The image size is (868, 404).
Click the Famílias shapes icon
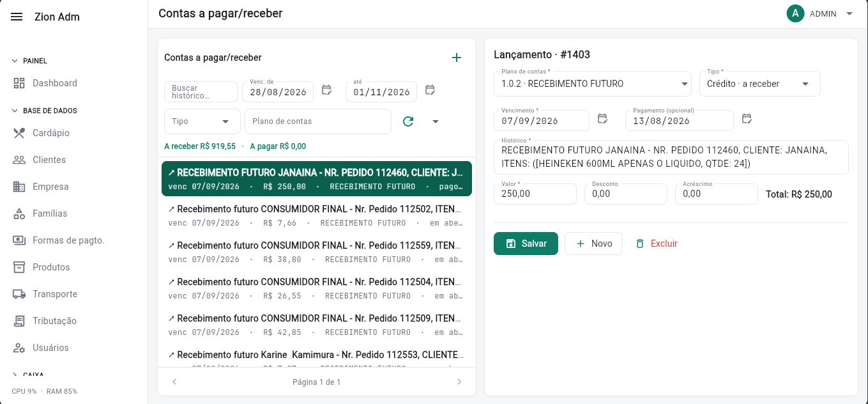click(19, 214)
